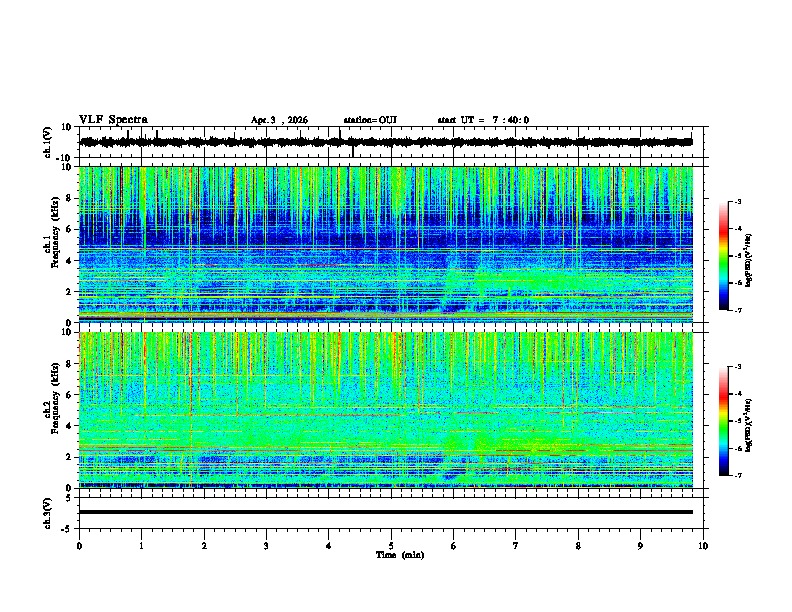
Task: Click time axis tick label "3"
Action: 266,546
